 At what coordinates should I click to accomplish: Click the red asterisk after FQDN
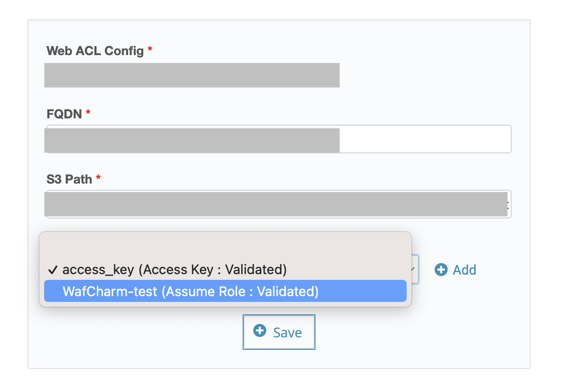click(x=88, y=113)
